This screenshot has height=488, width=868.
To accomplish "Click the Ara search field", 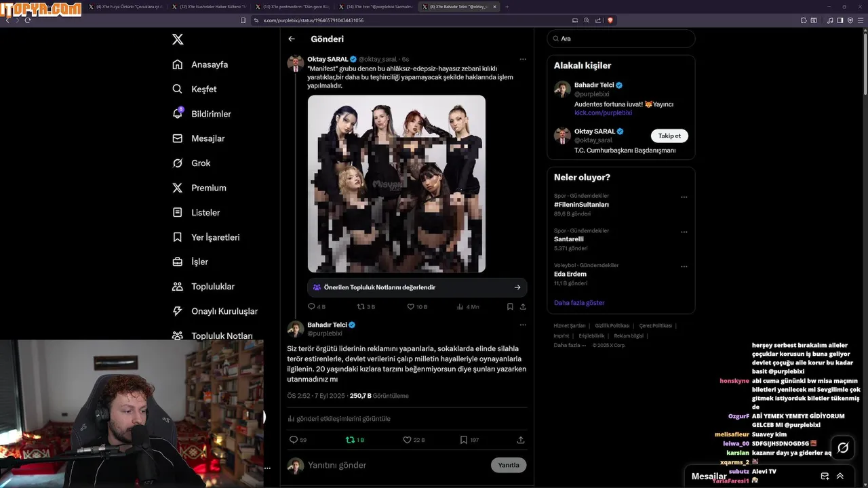I will [621, 39].
